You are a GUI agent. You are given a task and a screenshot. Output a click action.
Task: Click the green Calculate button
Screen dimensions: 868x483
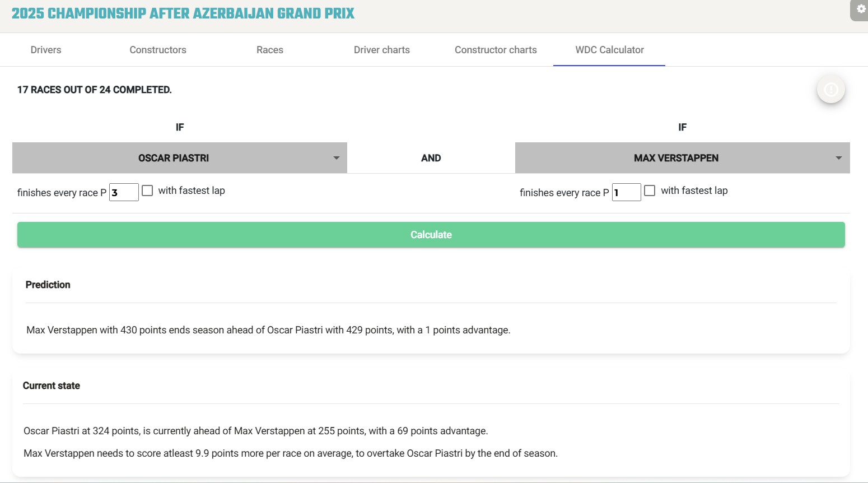point(431,235)
